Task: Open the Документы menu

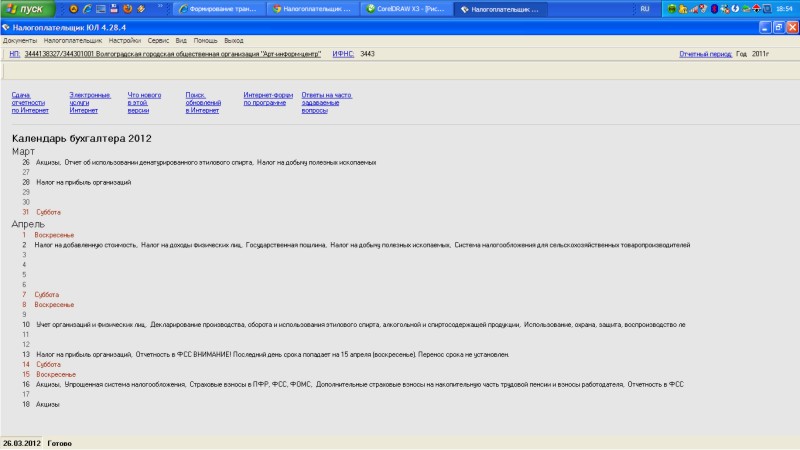Action: click(20, 40)
